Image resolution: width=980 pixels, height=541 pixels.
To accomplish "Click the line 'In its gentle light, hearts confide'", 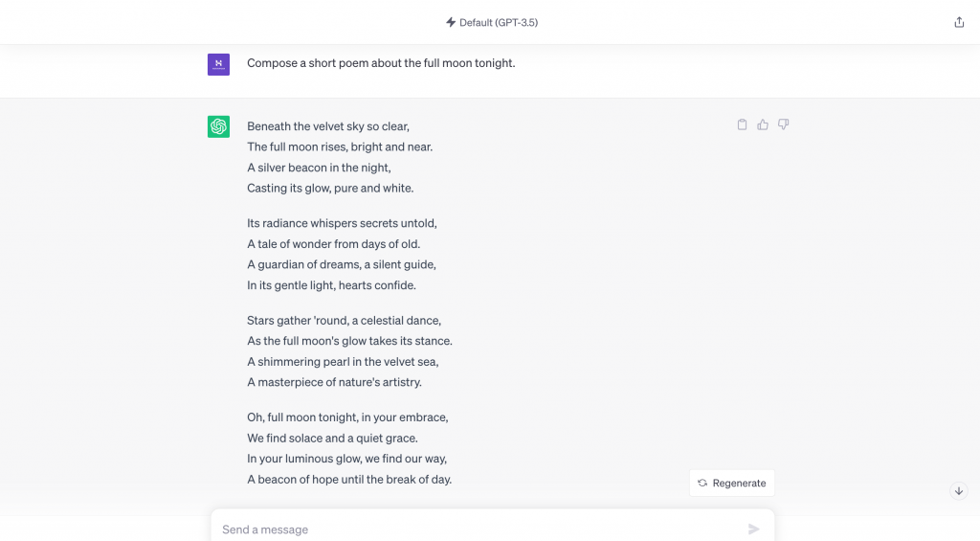I will click(331, 285).
